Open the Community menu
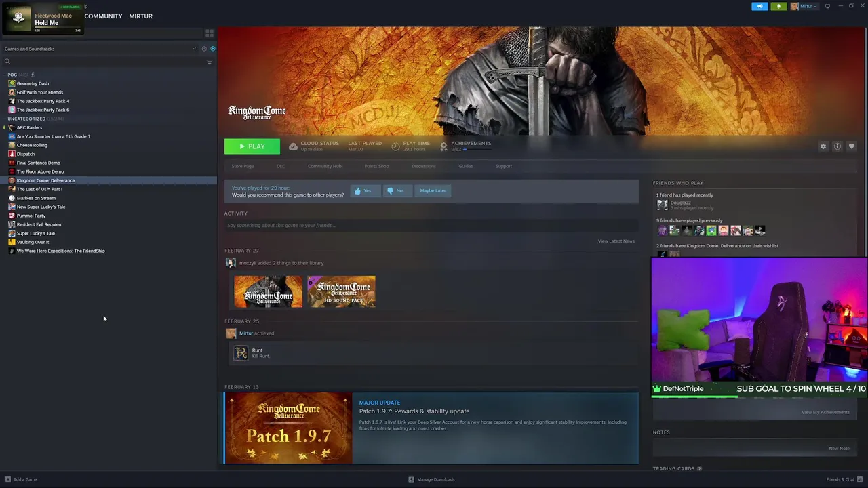Viewport: 868px width, 488px height. click(103, 16)
